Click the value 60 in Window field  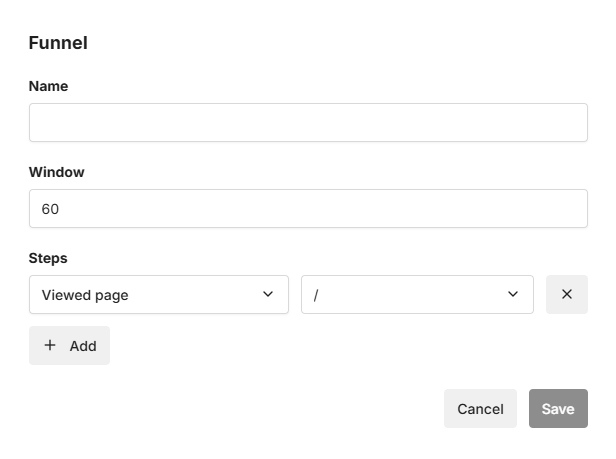pos(50,209)
